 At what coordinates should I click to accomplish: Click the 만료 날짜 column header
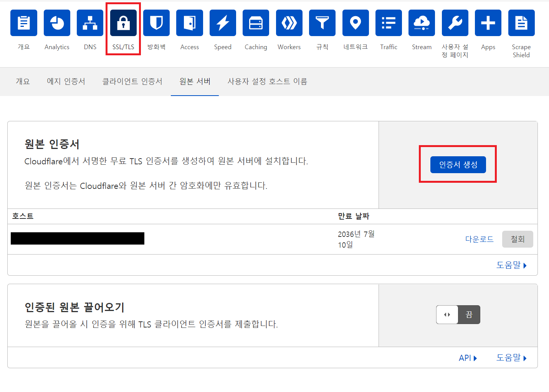tap(354, 216)
